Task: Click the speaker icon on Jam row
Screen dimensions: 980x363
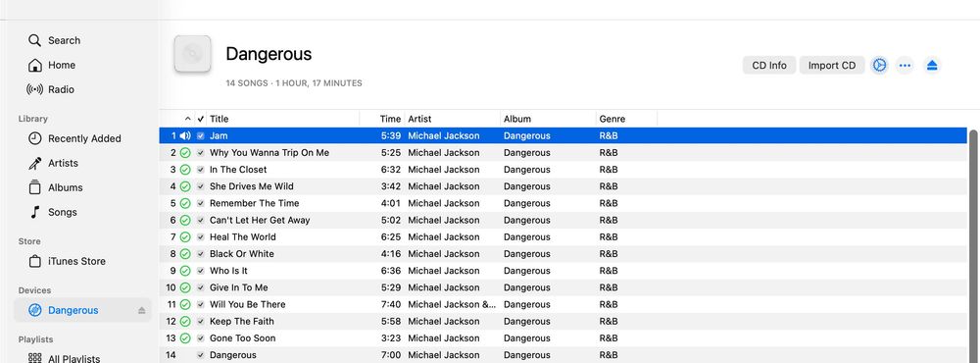Action: tap(185, 135)
